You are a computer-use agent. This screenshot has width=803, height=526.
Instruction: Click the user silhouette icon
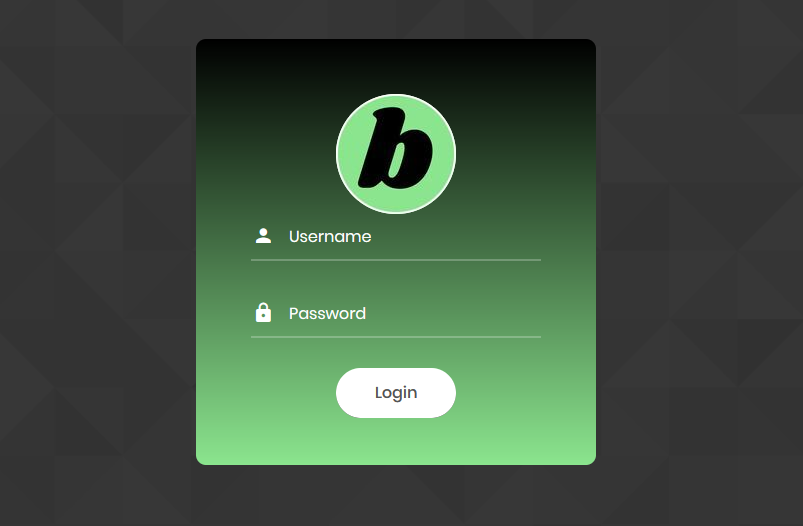tap(263, 236)
